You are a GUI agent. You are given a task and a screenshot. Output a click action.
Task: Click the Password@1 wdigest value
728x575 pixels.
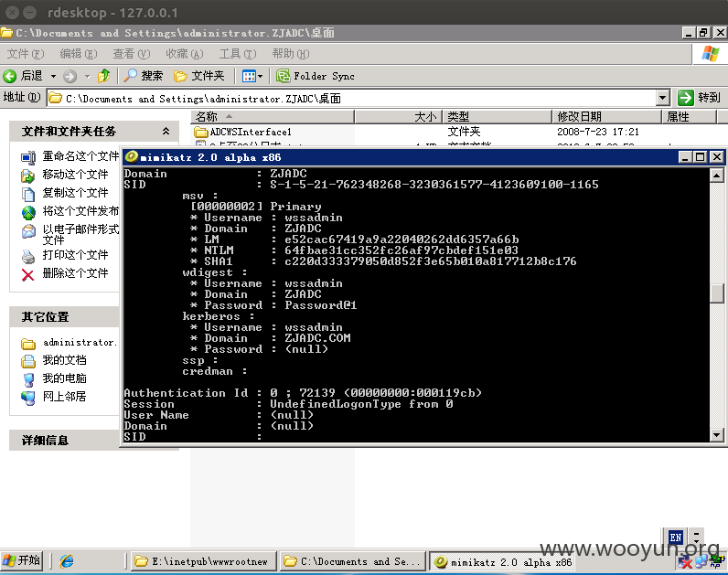point(320,305)
